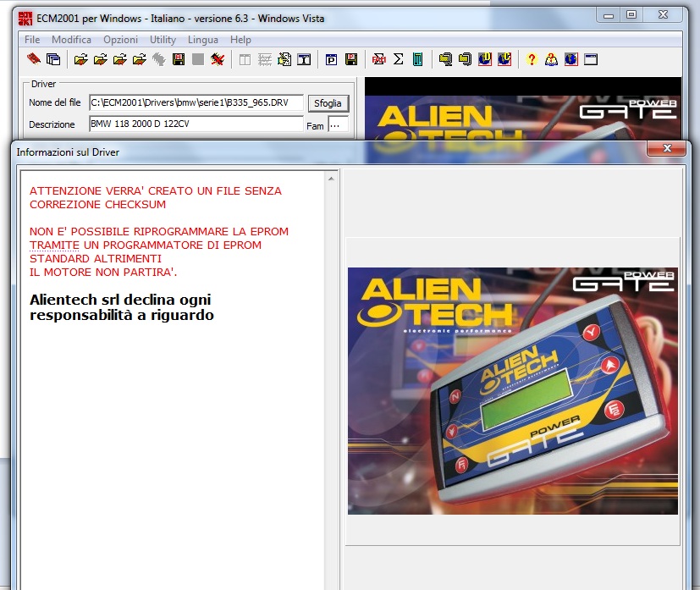Click the ECM2001 application icon in the title bar
The width and height of the screenshot is (700, 590).
coord(26,19)
